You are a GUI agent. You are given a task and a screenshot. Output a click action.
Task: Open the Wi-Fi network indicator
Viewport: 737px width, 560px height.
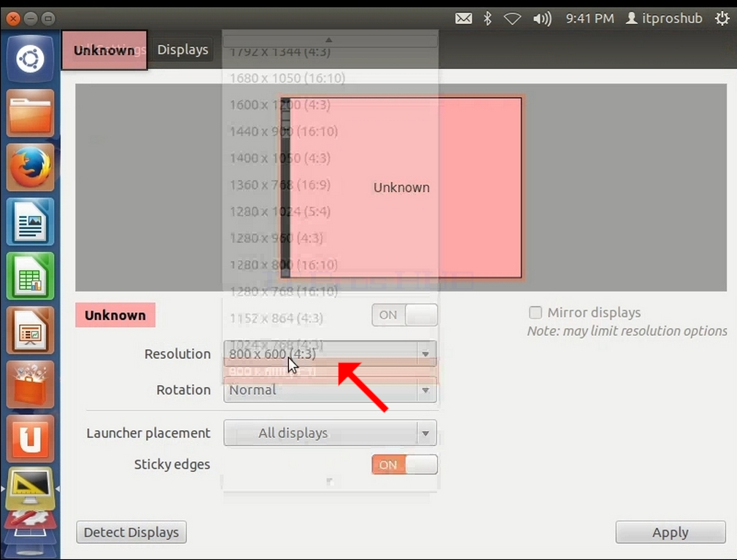pyautogui.click(x=512, y=19)
